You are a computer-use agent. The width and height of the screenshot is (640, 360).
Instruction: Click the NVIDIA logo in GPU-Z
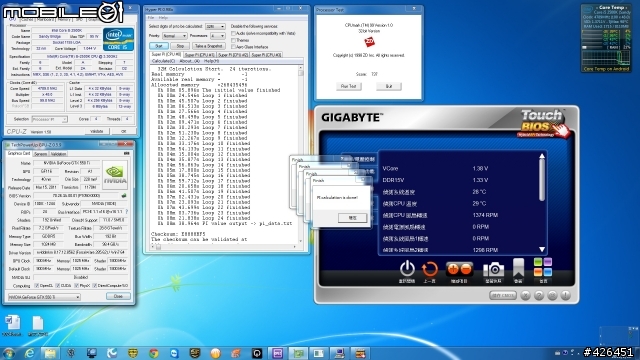coord(115,174)
